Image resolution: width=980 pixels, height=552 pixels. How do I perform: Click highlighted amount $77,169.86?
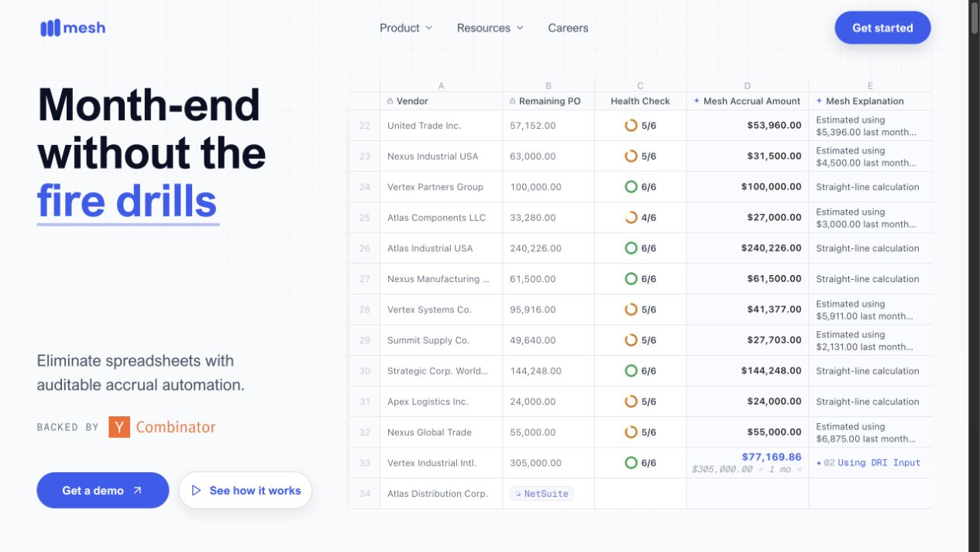tap(771, 457)
